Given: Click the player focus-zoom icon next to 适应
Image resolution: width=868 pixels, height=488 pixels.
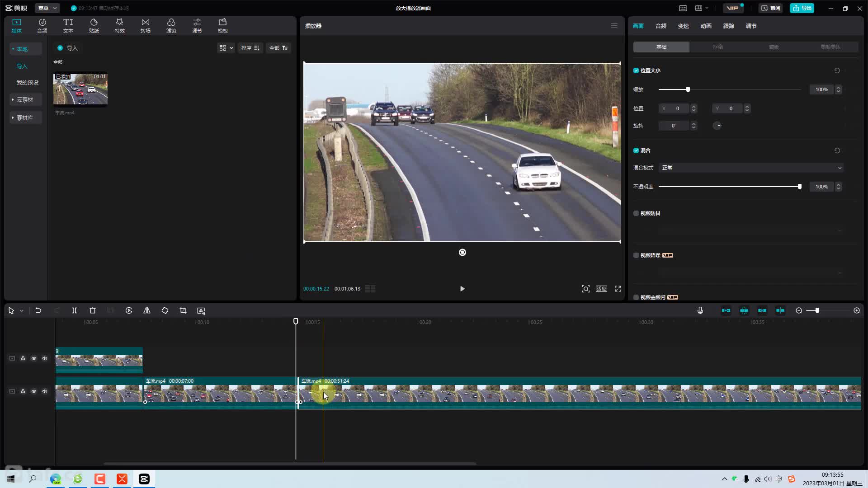Looking at the screenshot, I should click(x=586, y=289).
